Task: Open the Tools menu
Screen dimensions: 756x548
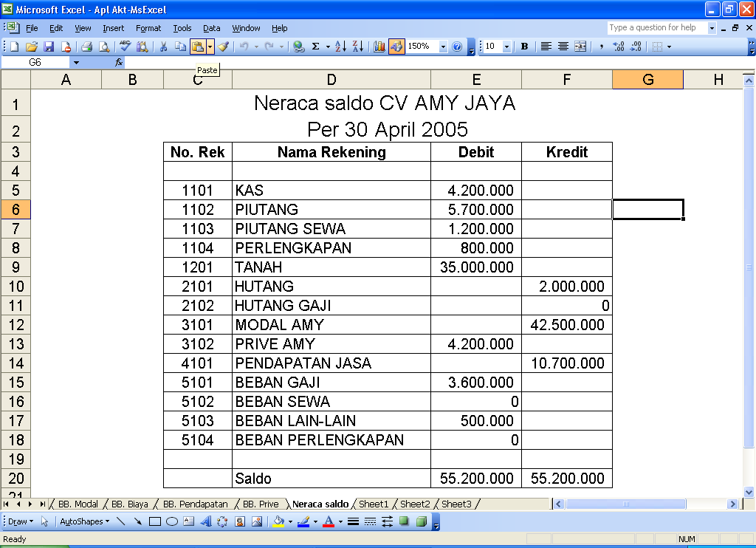Action: (x=182, y=28)
